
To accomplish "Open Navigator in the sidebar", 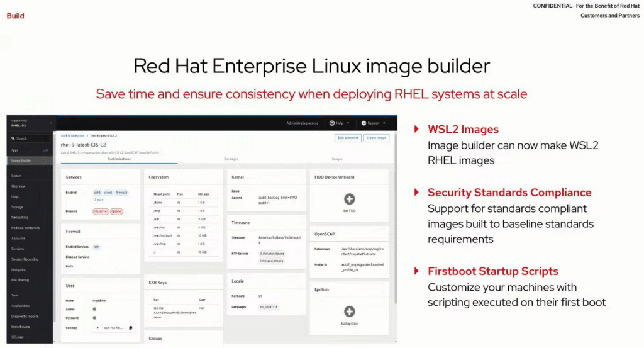I will pyautogui.click(x=18, y=270).
